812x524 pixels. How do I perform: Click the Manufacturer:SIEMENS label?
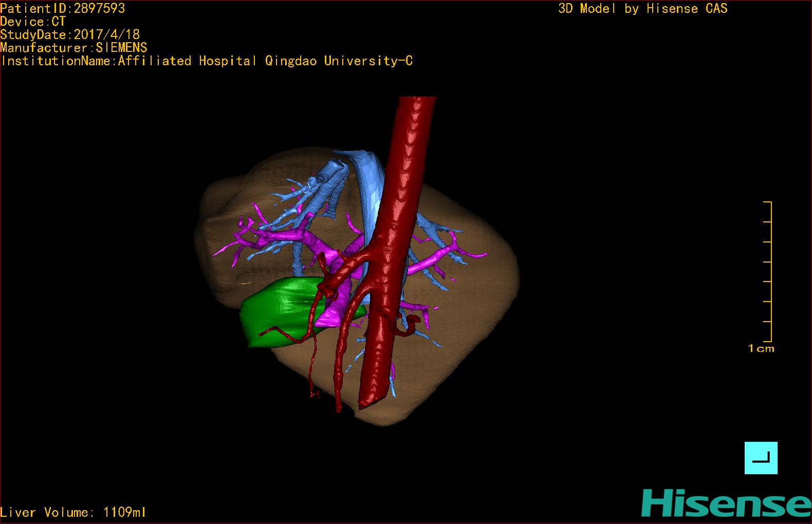coord(74,48)
